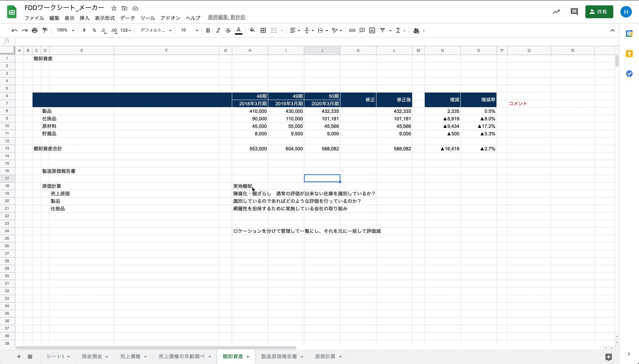
Task: Select the text color swatch
Action: coord(239,30)
